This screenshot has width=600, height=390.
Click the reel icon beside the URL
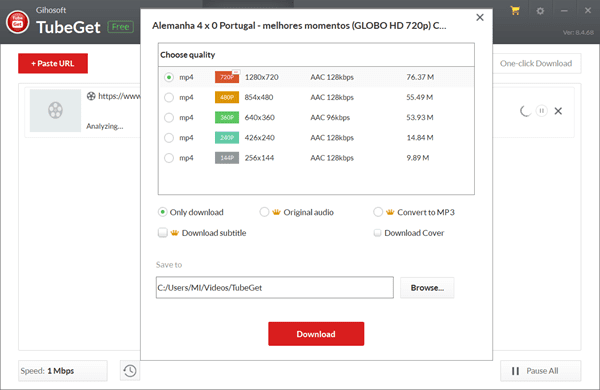[x=91, y=96]
